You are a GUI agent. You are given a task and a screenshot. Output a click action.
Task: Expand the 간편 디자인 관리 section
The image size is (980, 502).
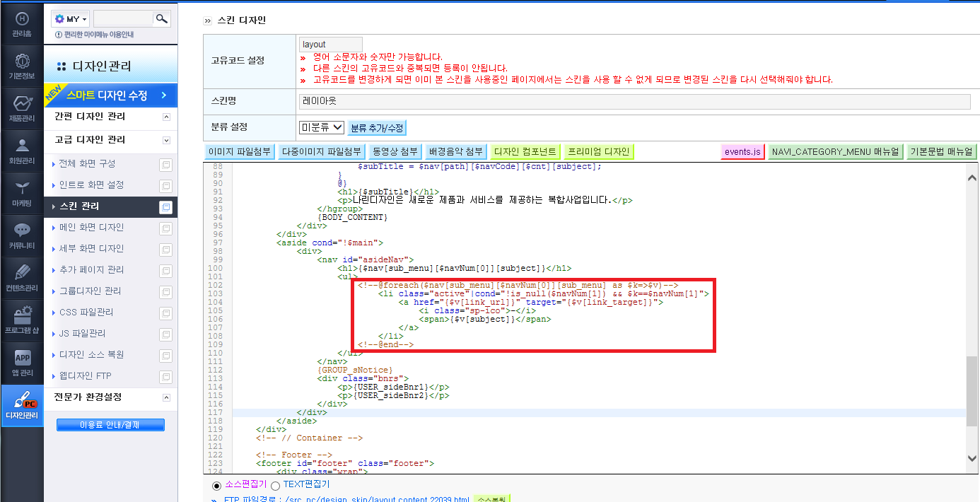tap(167, 117)
